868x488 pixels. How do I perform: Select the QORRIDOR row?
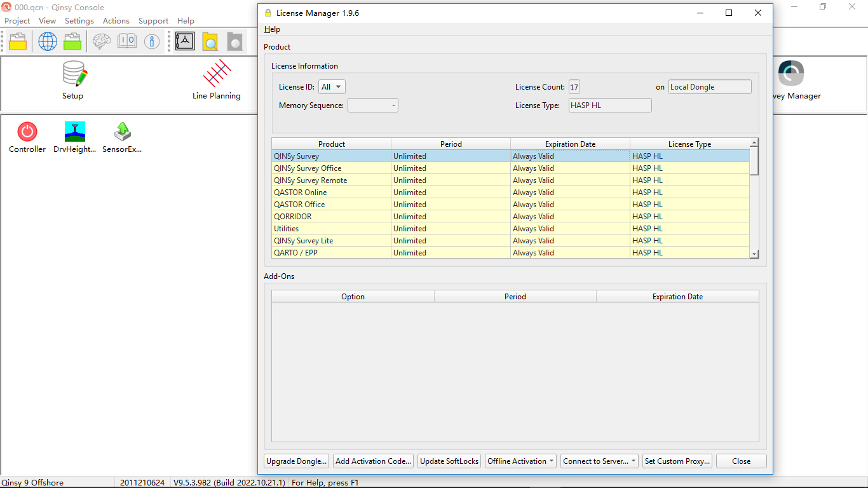[x=511, y=217]
